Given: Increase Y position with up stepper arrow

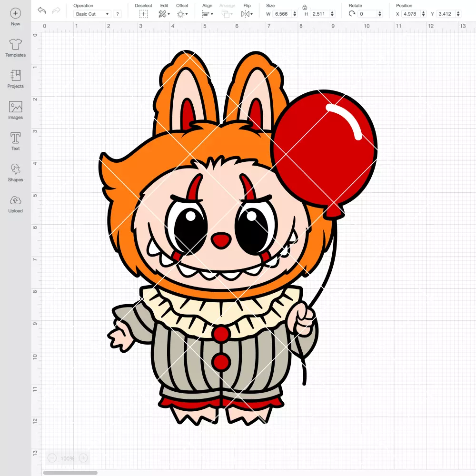Looking at the screenshot, I should 458,12.
